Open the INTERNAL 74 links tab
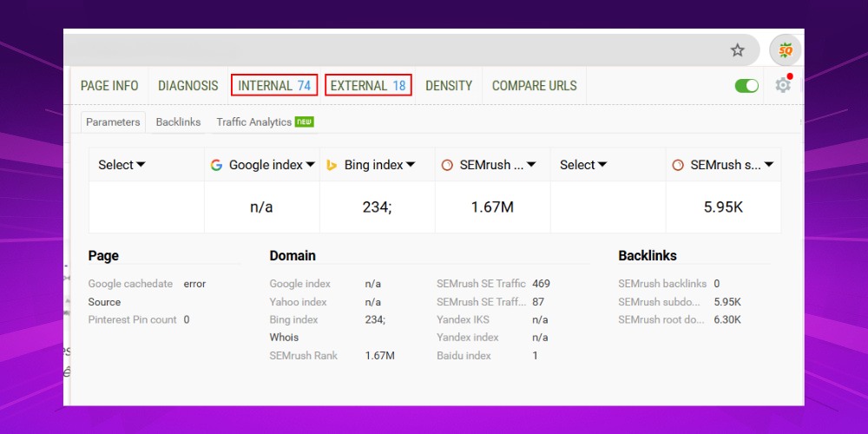The height and width of the screenshot is (434, 868). click(274, 85)
